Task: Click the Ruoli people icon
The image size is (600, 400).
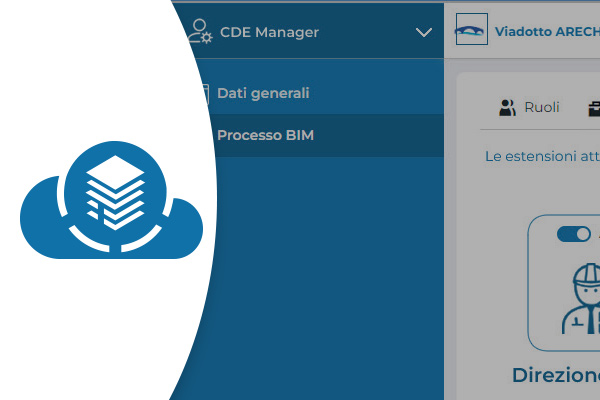Action: click(x=508, y=108)
